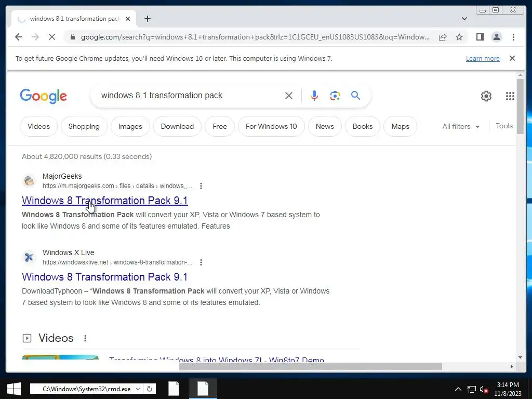The height and width of the screenshot is (399, 532).
Task: Open the clock showing 3:14 PM
Action: (508, 389)
